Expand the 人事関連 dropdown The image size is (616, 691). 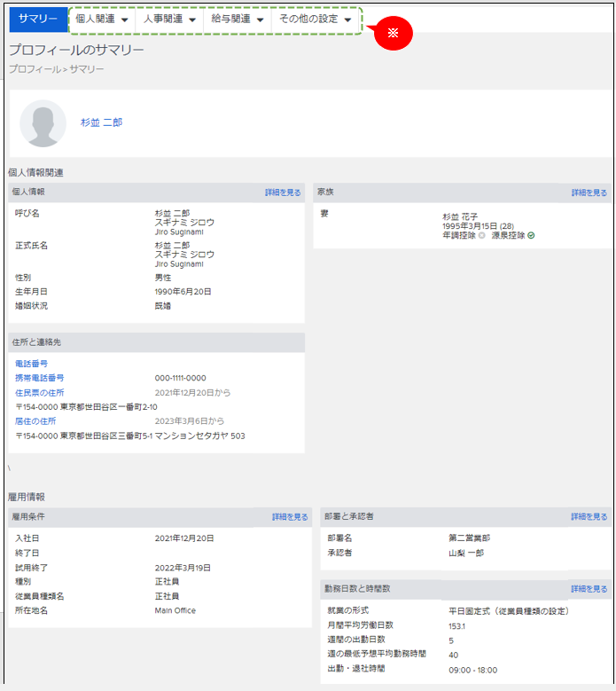(169, 19)
